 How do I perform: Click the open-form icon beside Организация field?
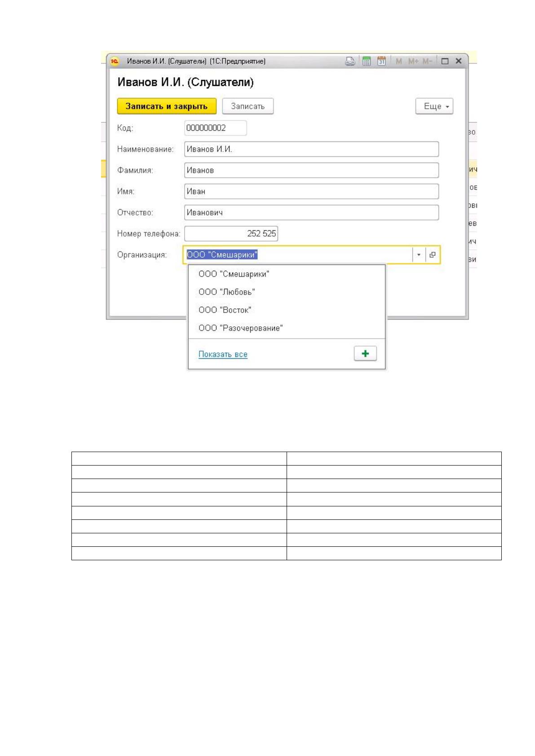point(432,255)
